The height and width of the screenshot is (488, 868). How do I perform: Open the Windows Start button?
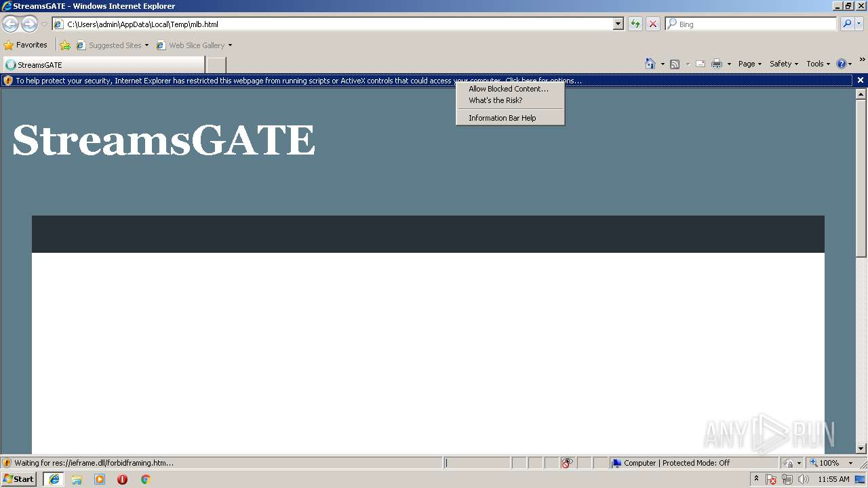pyautogui.click(x=19, y=479)
